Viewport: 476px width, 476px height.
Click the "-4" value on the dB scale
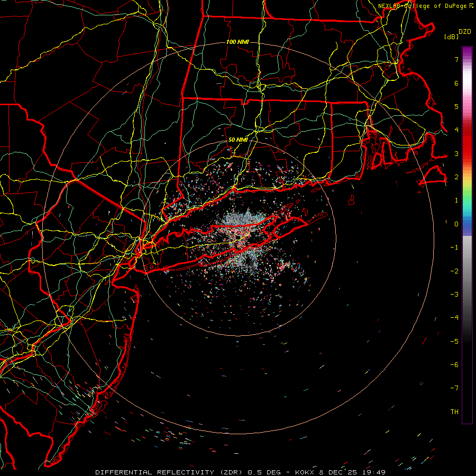[454, 318]
